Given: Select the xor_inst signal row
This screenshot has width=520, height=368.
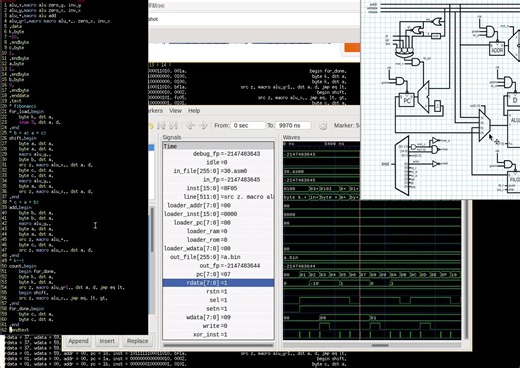Looking at the screenshot, I should 218,335.
